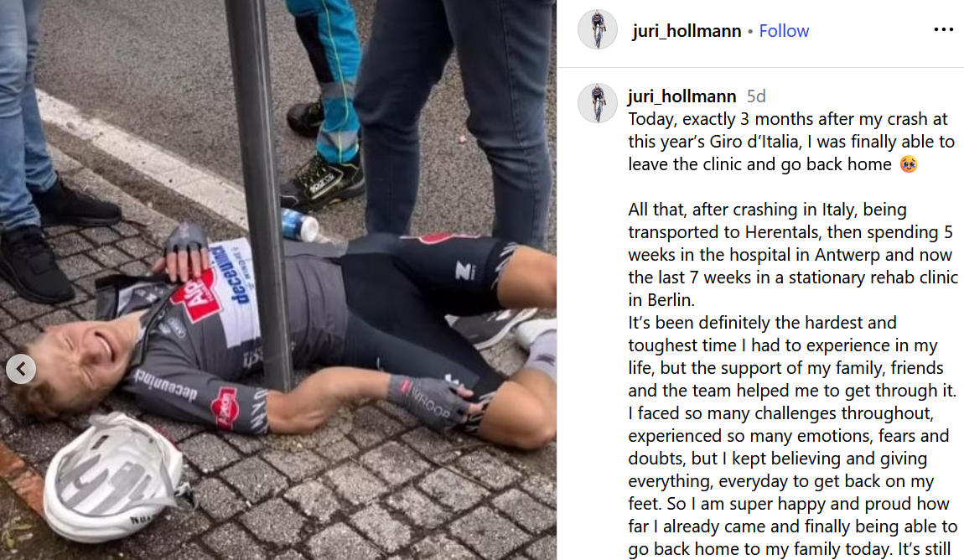Click the caption paragraph starting 'Today, exactly 3 months'
Viewport: 964px width, 560px height.
[x=792, y=142]
